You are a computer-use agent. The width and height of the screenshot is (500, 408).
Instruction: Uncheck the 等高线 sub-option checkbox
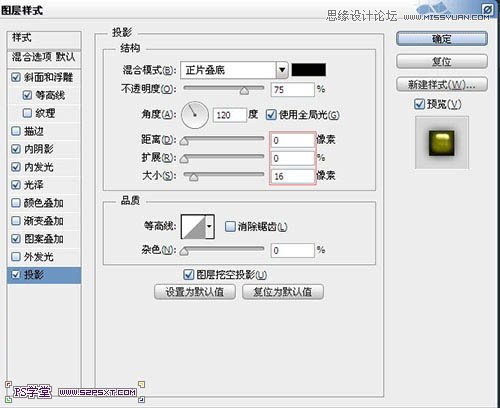(x=27, y=95)
